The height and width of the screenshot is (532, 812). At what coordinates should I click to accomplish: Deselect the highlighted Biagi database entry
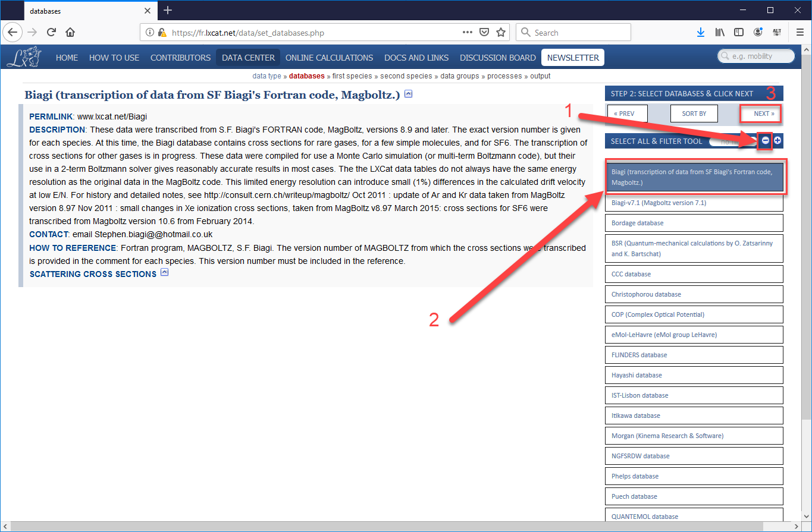[x=694, y=177]
